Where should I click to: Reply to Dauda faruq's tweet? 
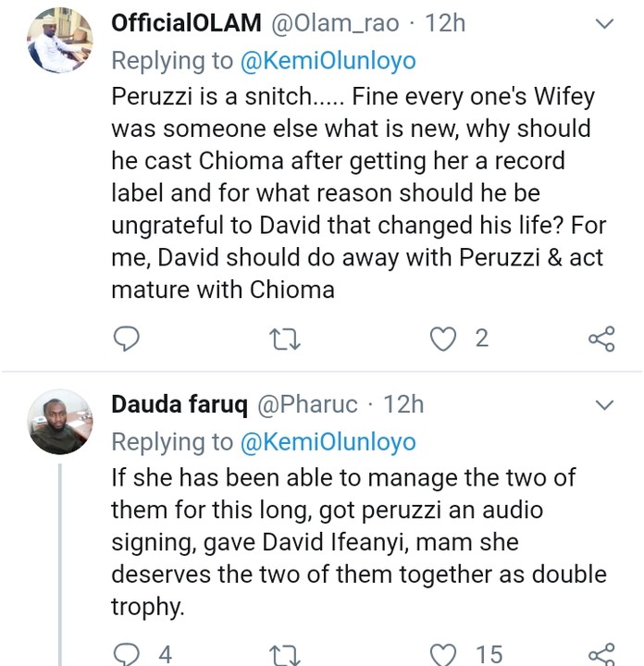click(126, 655)
